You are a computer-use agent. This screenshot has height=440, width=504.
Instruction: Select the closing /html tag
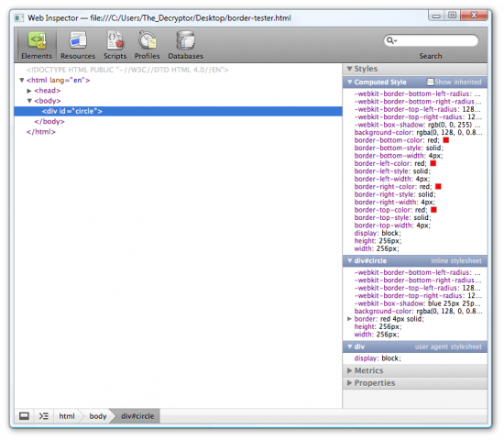click(41, 132)
